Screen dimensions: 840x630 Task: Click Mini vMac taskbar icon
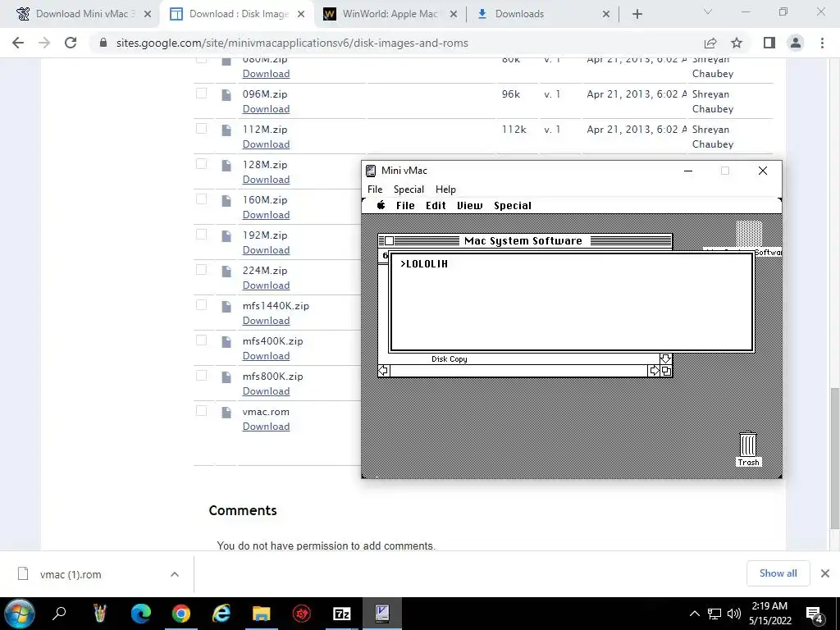coord(382,614)
